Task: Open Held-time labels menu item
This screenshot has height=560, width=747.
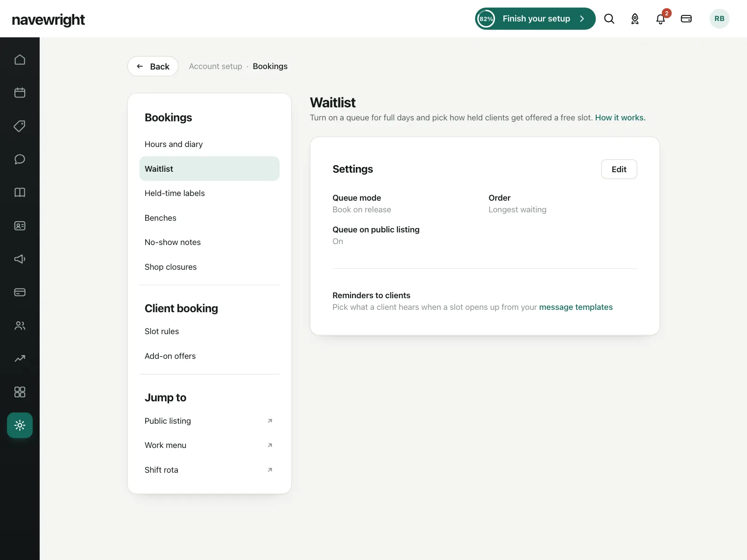Action: (209, 193)
